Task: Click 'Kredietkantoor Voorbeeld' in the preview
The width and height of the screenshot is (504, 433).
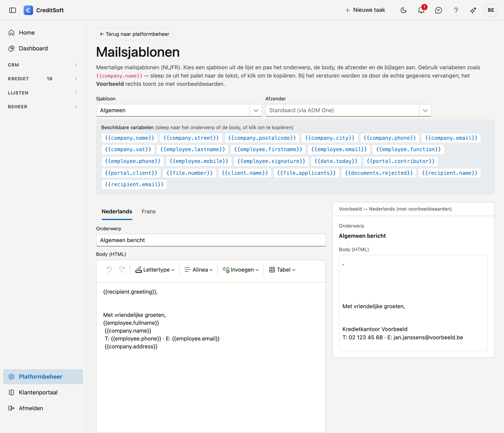Action: click(375, 329)
